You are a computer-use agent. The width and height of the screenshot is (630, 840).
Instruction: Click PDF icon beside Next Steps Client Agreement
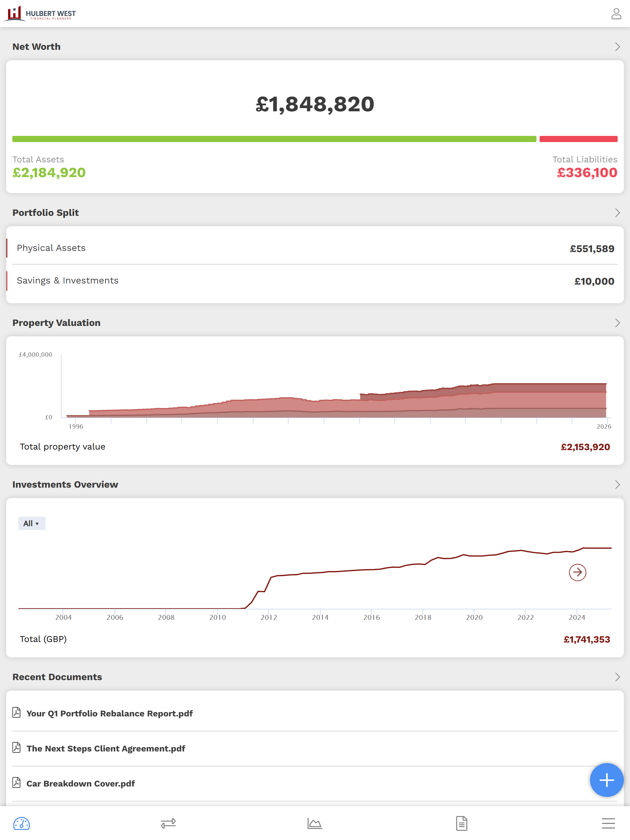click(x=16, y=747)
